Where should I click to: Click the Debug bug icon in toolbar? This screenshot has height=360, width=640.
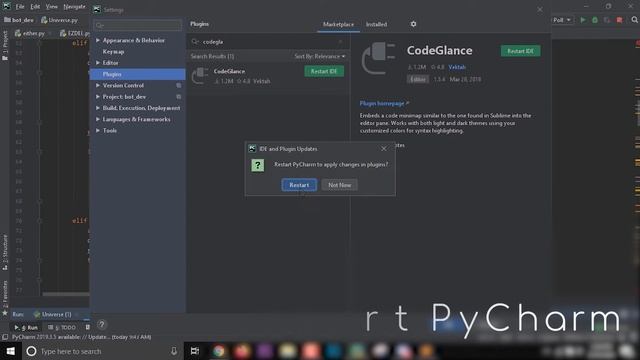coord(595,20)
